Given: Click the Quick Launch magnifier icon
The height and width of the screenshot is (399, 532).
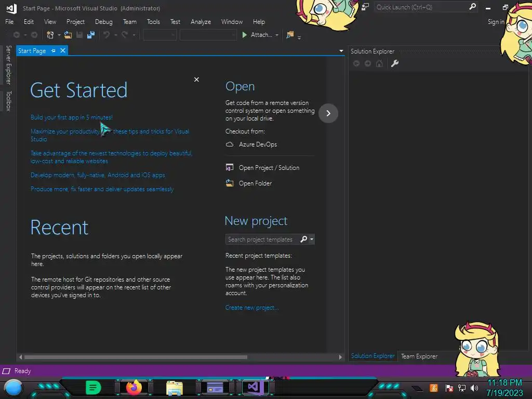Looking at the screenshot, I should 472,7.
